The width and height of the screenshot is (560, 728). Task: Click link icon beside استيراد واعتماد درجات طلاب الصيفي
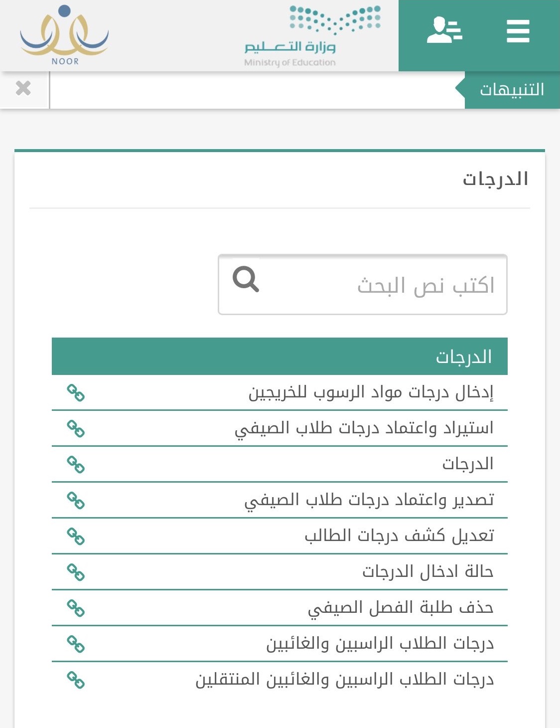coord(76,429)
